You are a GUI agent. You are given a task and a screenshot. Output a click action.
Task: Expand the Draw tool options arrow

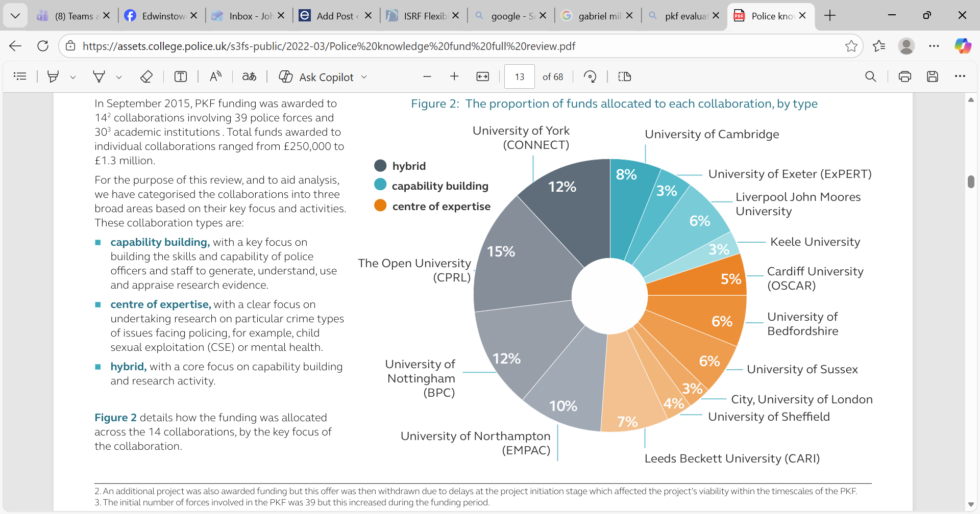coord(119,77)
